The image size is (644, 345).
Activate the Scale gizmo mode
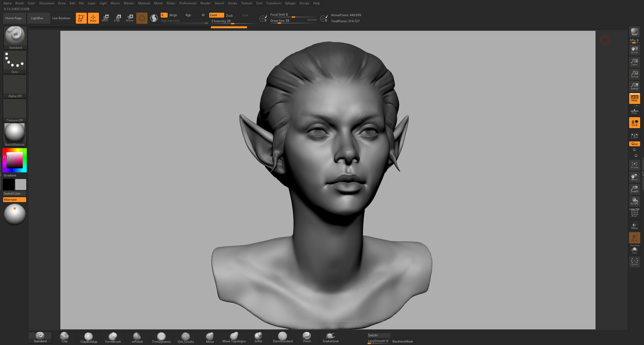coord(117,18)
